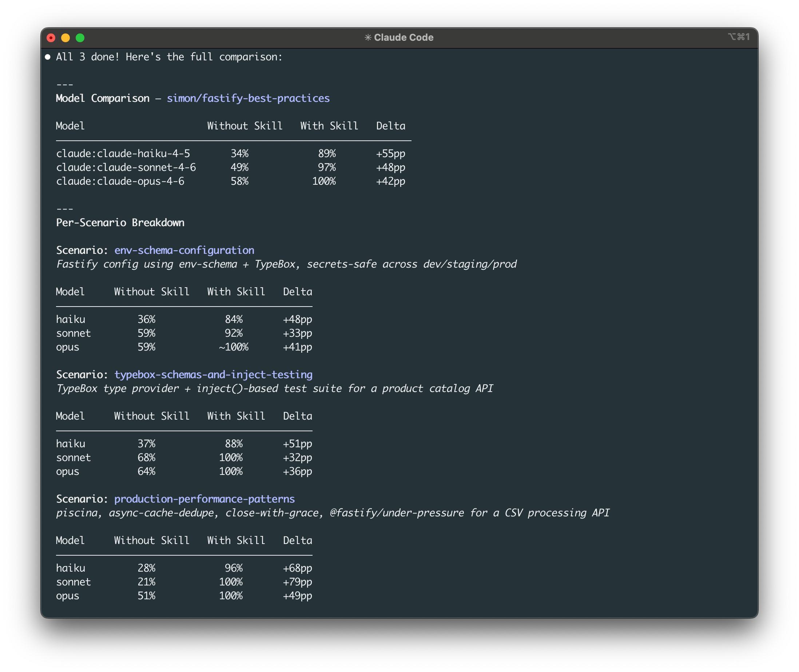Viewport: 799px width, 672px height.
Task: Click 'With Skill' header in the Model Comparison table
Action: [x=329, y=126]
